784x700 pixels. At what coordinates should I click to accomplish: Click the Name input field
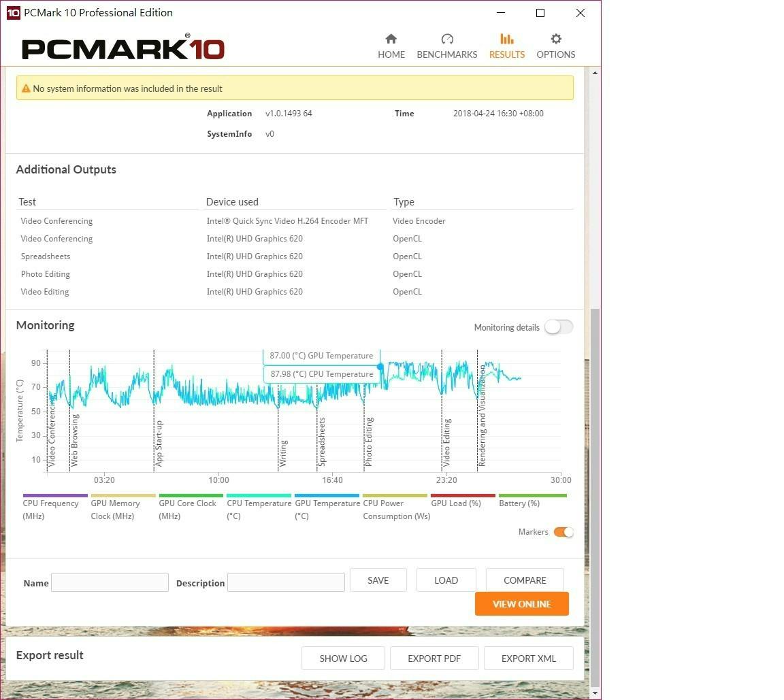pyautogui.click(x=110, y=582)
